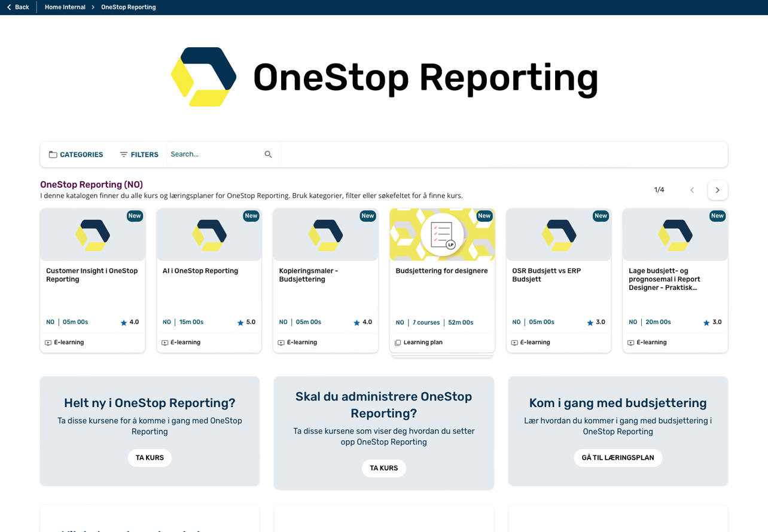Click the OneStop Reporting (NO) catalog heading
Image resolution: width=768 pixels, height=532 pixels.
point(92,185)
